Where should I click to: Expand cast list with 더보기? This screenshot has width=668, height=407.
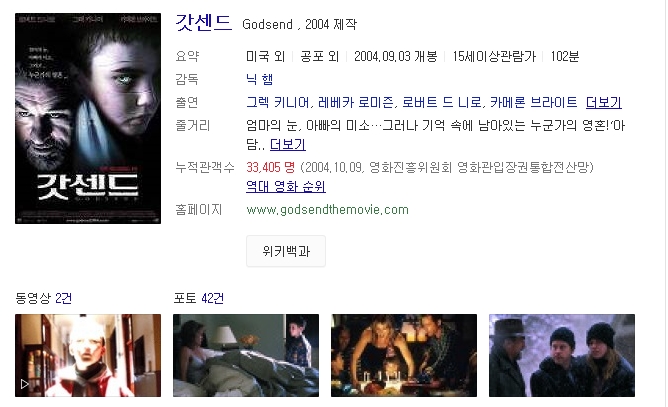coord(604,102)
